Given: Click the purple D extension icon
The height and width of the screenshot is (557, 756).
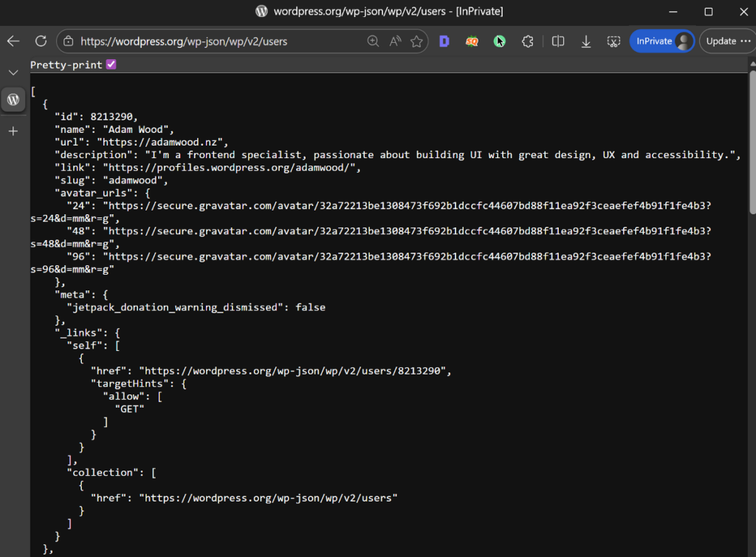Looking at the screenshot, I should [444, 41].
